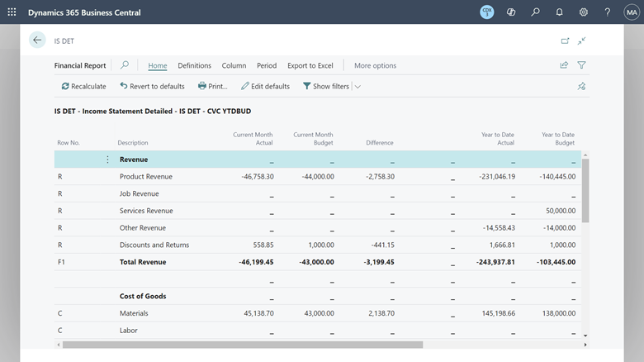Pin the action bar
This screenshot has width=644, height=362.
point(581,87)
